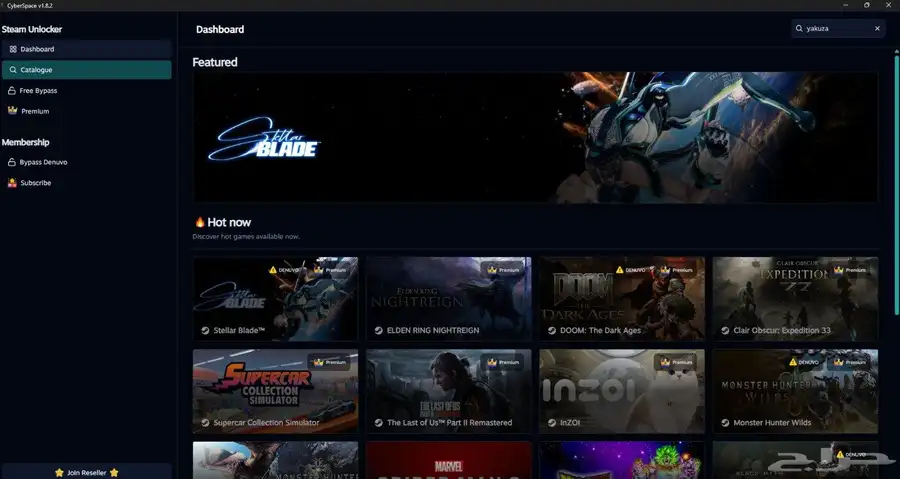Click the Premium crown icon in sidebar
900x479 pixels.
point(13,110)
